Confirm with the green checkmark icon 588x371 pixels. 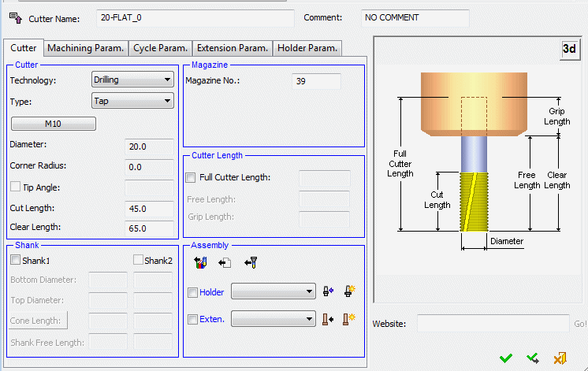(x=506, y=358)
